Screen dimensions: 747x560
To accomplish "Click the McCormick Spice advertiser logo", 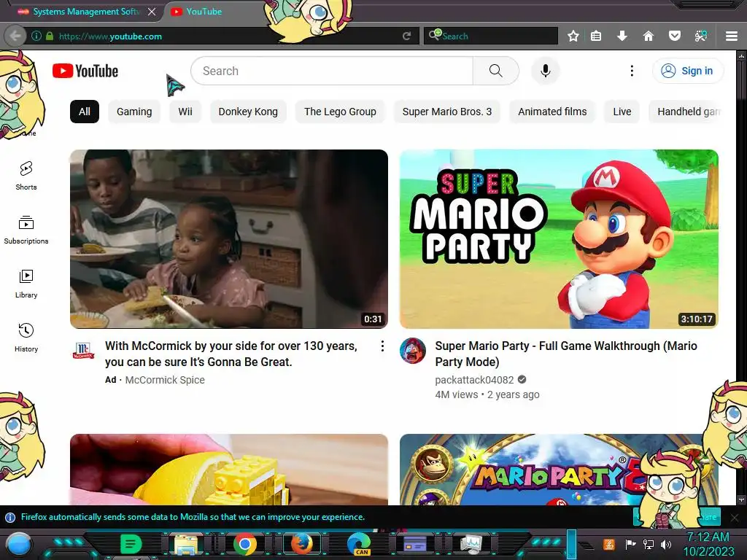I will (83, 351).
